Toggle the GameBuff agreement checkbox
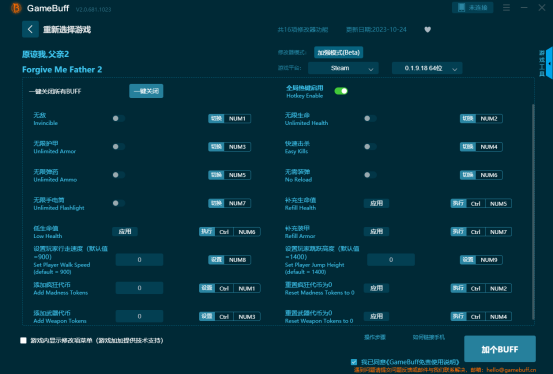This screenshot has height=374, width=553. point(354,362)
